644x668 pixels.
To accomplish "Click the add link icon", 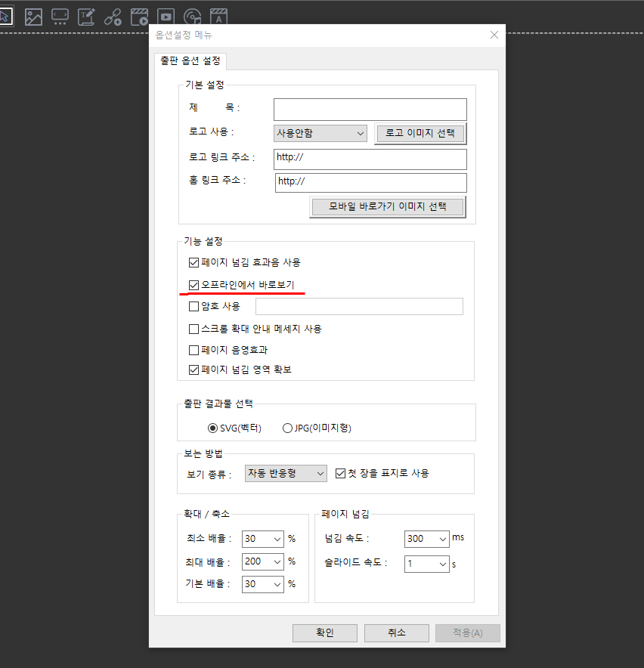I will (113, 17).
